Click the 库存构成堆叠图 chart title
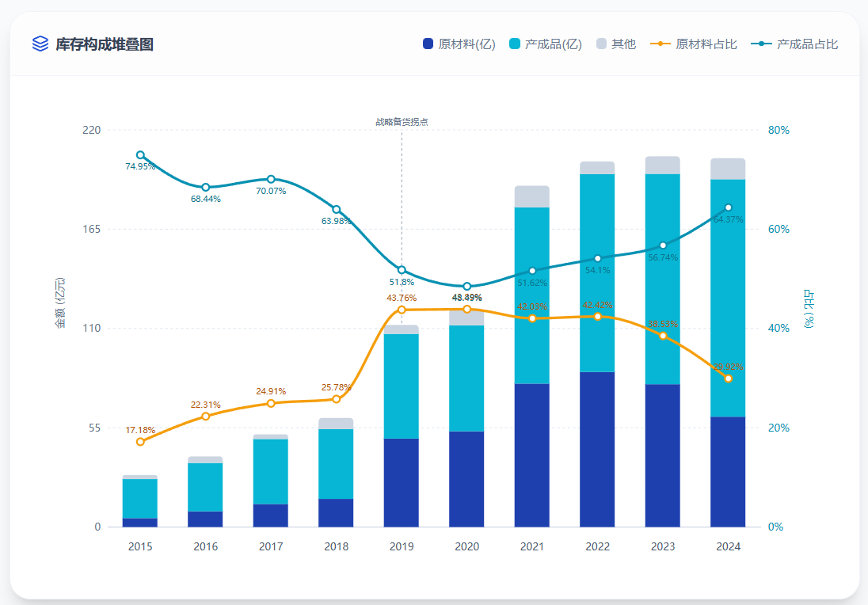The height and width of the screenshot is (605, 868). [105, 44]
